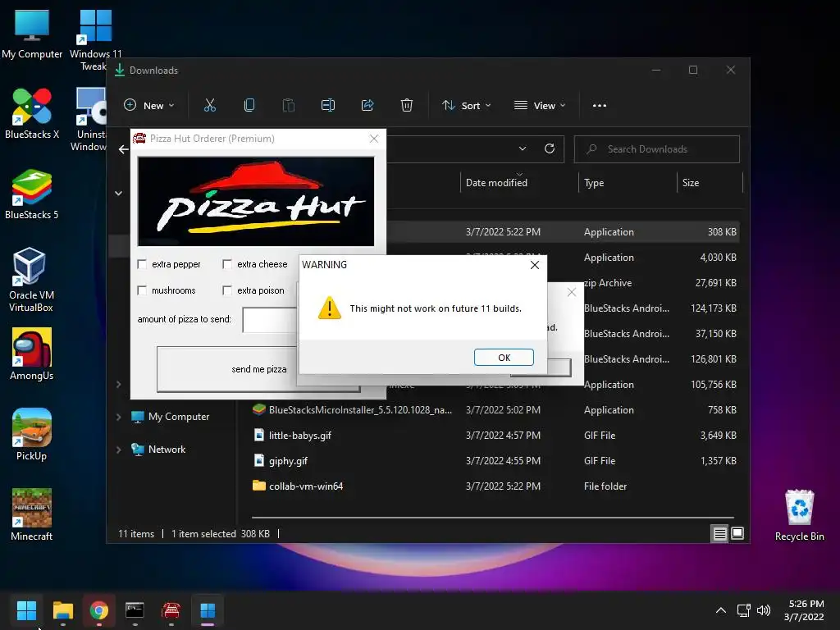Click the horizontal scrollbar in file list
Image resolution: width=840 pixels, height=630 pixels.
tap(493, 518)
